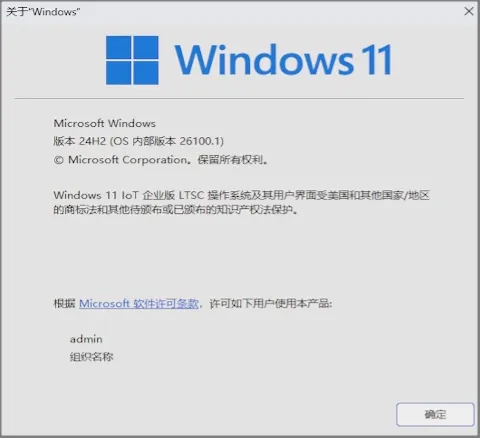This screenshot has width=480, height=438.
Task: Click the 确定 button
Action: coord(435,414)
